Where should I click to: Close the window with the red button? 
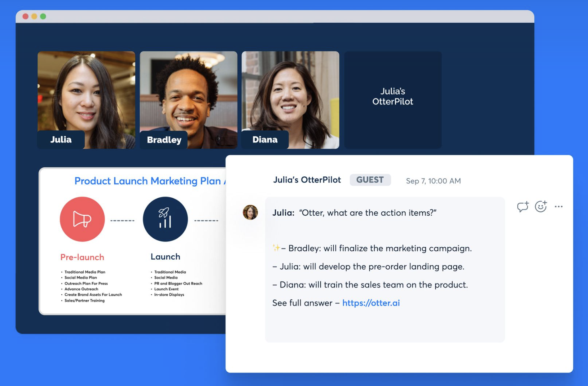(x=25, y=16)
